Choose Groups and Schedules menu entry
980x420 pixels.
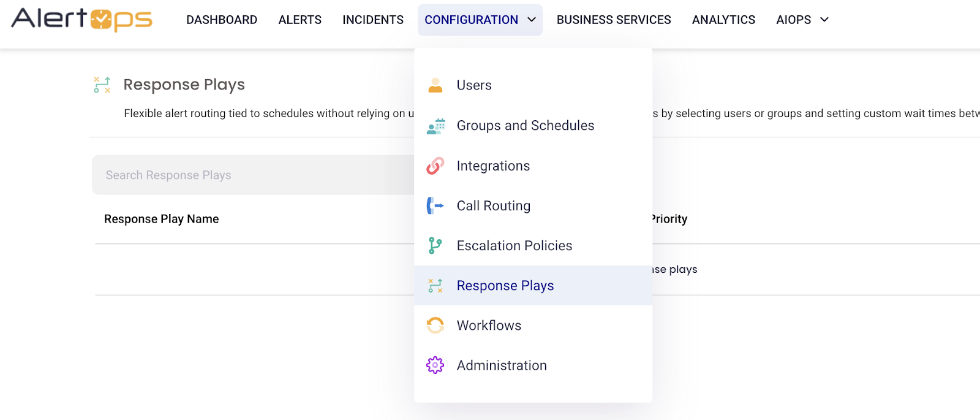click(533, 126)
